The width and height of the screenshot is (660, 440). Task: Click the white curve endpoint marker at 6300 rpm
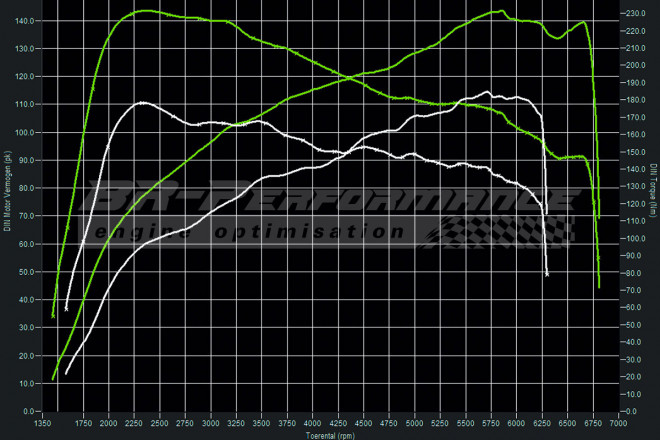[x=547, y=273]
